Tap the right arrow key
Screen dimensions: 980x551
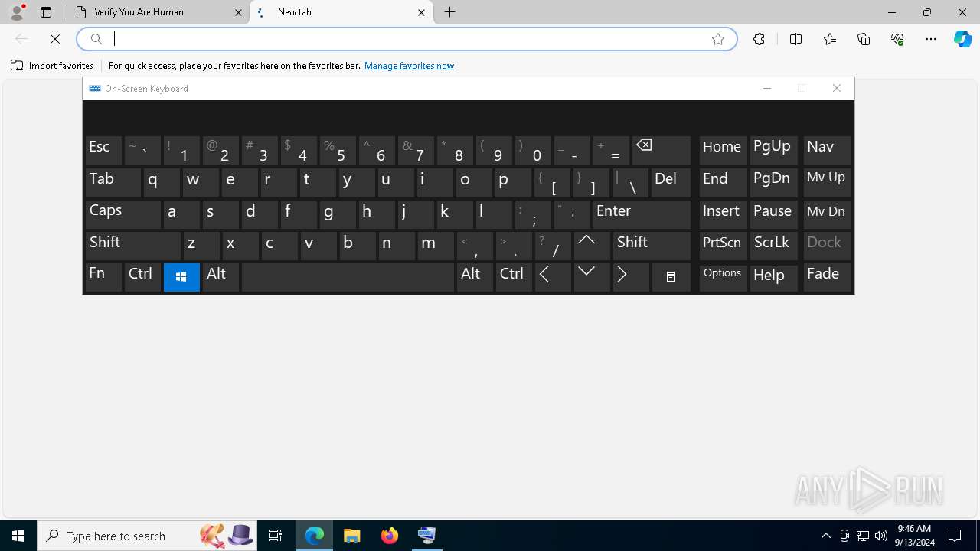(x=631, y=277)
